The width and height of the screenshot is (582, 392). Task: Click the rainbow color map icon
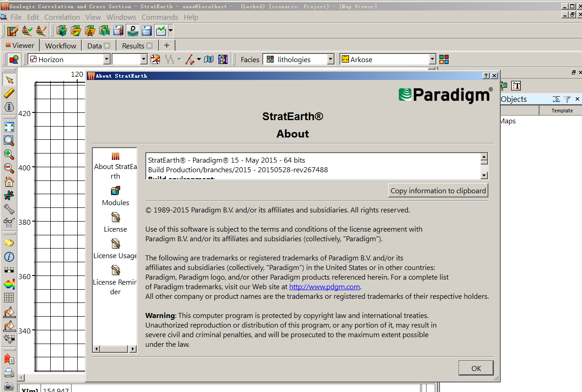point(9,284)
